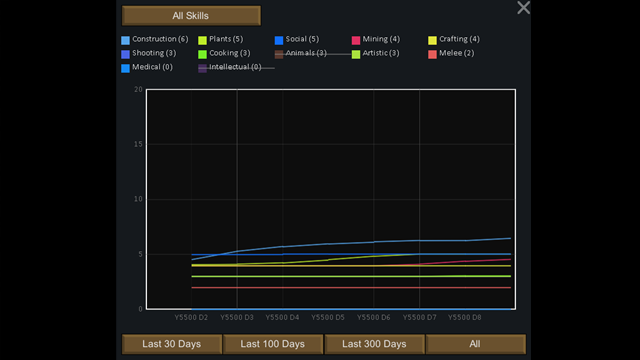640x360 pixels.
Task: Click the bright green Cooking color swatch
Action: [x=202, y=54]
